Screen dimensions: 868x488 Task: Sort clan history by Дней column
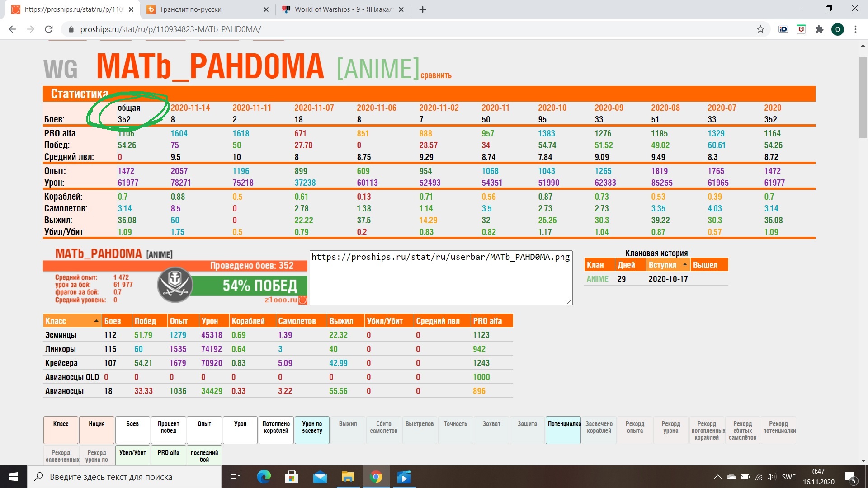(630, 265)
